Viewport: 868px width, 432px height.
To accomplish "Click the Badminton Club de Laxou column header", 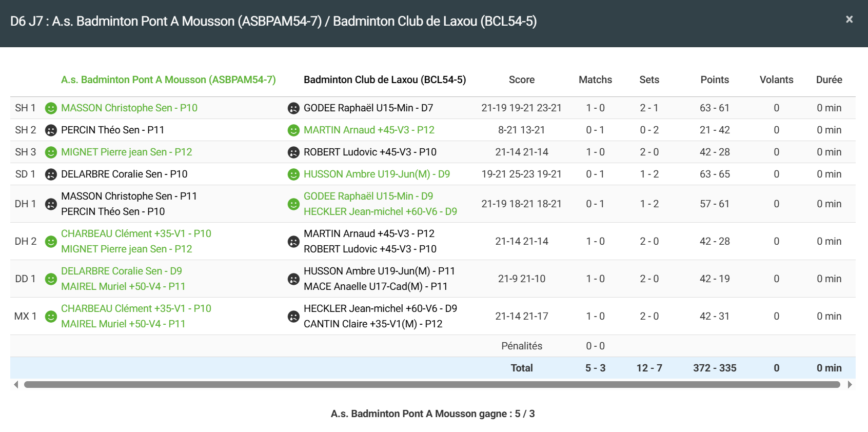I will (385, 80).
